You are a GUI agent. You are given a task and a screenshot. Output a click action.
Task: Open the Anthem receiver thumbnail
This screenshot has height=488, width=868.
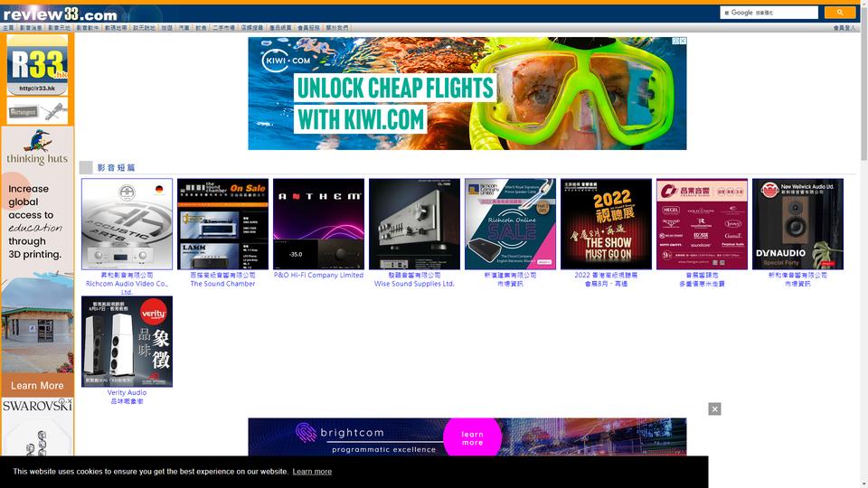click(318, 224)
